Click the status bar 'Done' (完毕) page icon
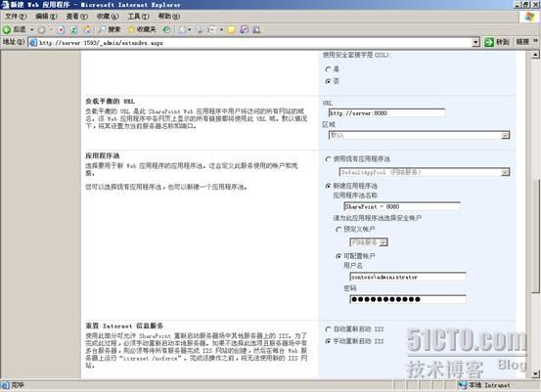 (5, 385)
